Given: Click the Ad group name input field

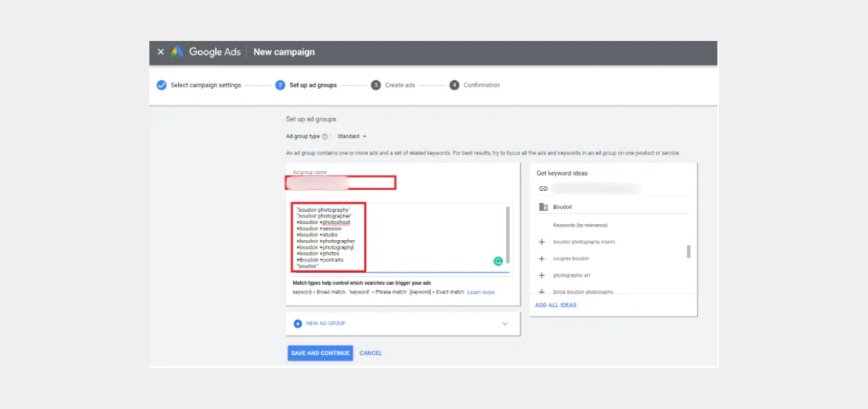Looking at the screenshot, I should tap(341, 182).
